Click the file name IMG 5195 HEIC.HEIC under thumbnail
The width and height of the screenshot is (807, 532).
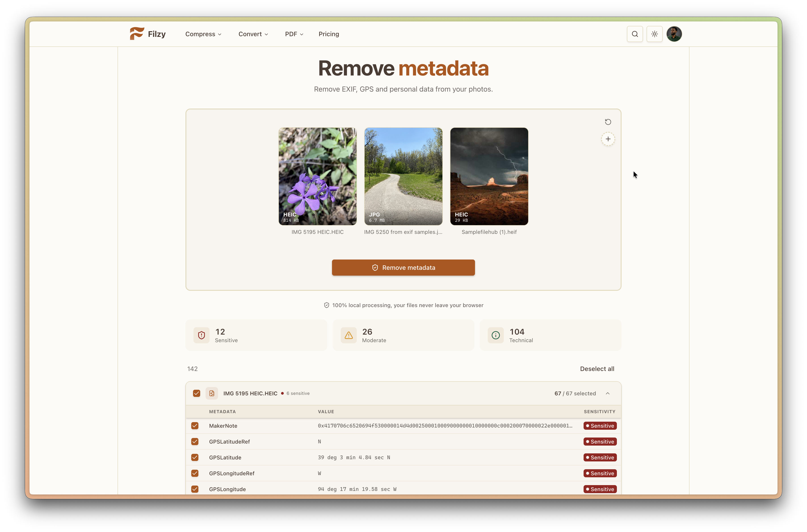(317, 232)
